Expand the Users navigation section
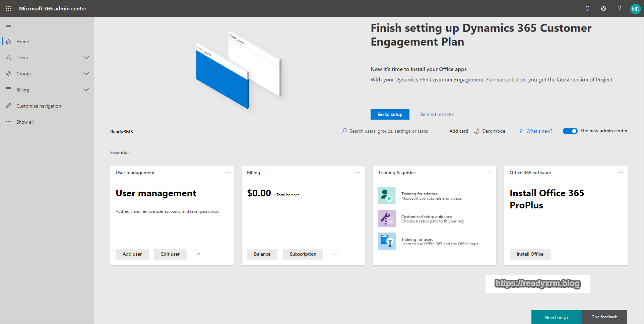644x324 pixels. click(x=86, y=58)
